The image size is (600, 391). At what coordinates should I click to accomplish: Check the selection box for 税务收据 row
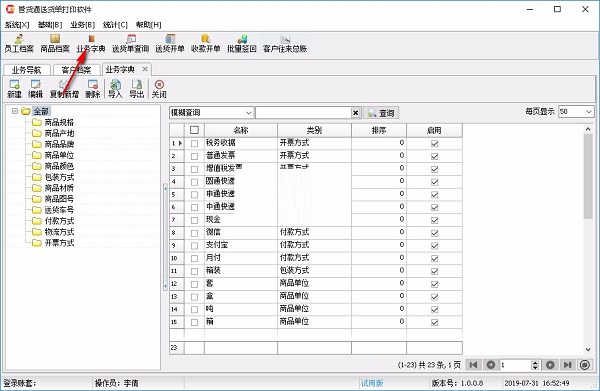point(194,143)
